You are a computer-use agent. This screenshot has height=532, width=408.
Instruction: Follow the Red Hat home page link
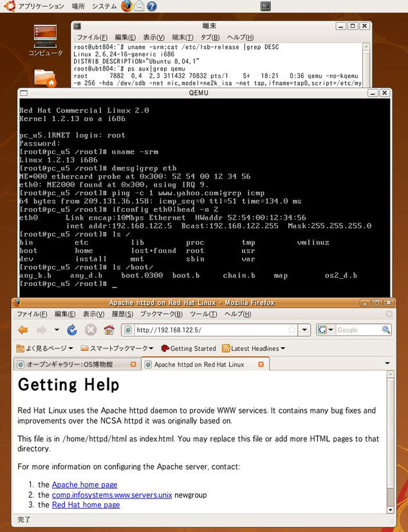pos(86,505)
